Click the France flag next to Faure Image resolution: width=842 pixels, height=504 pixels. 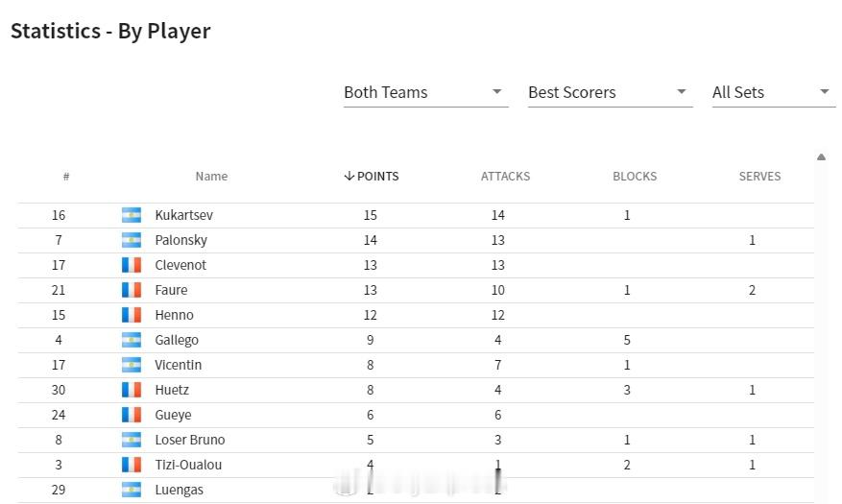tap(132, 290)
